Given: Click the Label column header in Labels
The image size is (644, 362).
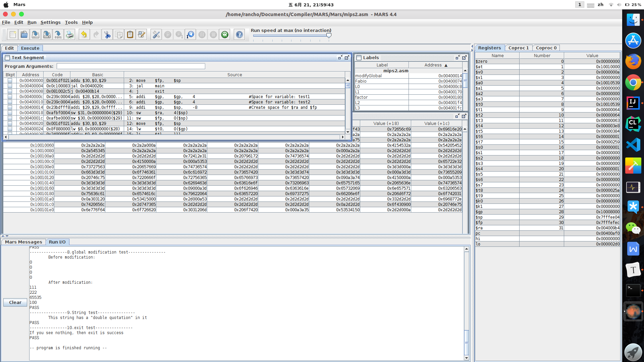Looking at the screenshot, I should 382,65.
